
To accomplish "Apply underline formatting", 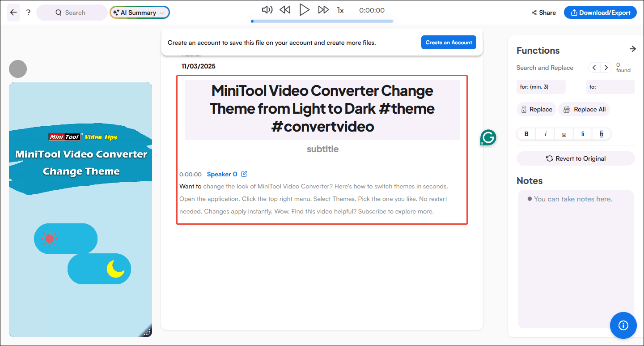I will coord(563,133).
